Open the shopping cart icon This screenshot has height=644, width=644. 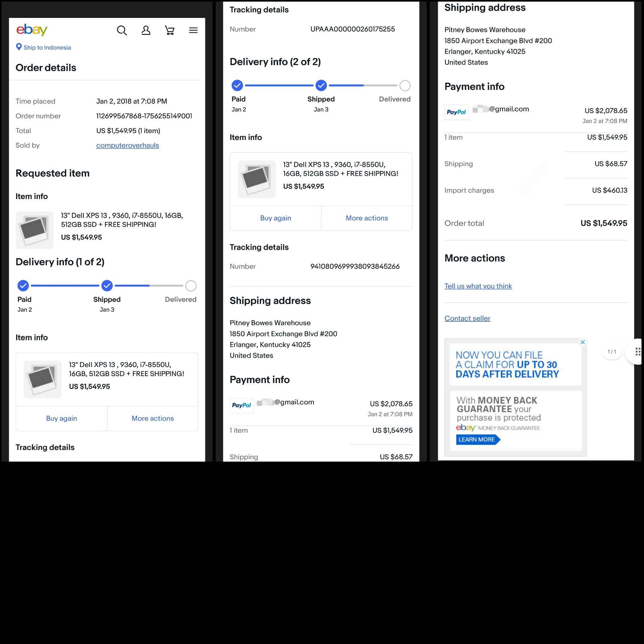pos(170,31)
